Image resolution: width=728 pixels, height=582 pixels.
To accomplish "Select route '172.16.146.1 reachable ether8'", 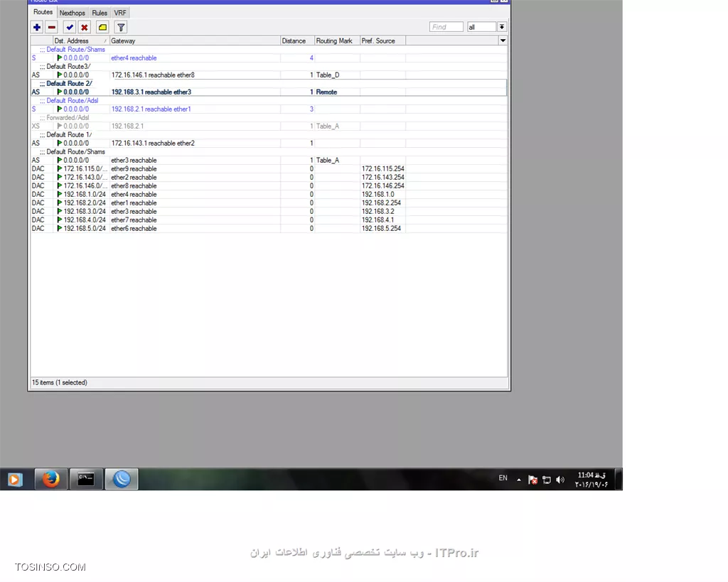I will [x=268, y=75].
